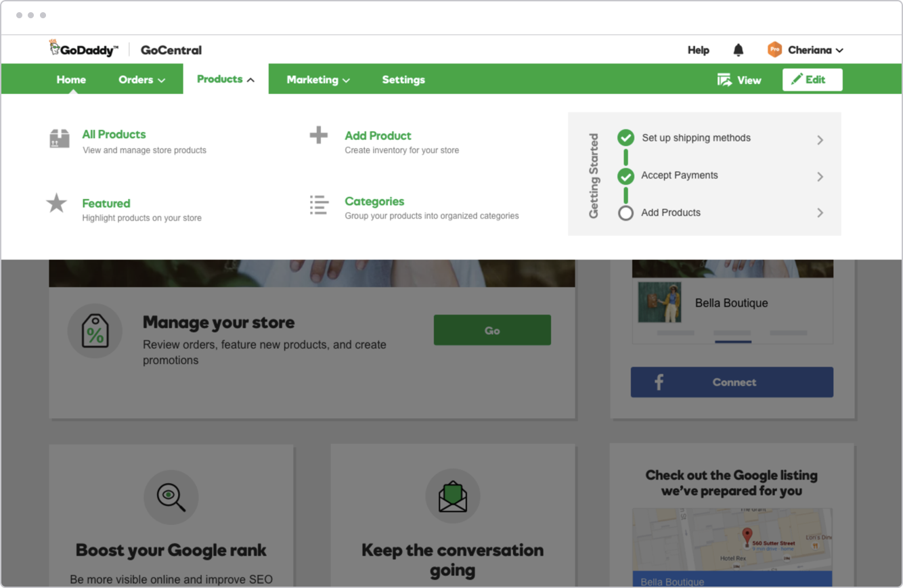Screen dimensions: 903x588
Task: Open All Products link
Action: 114,134
